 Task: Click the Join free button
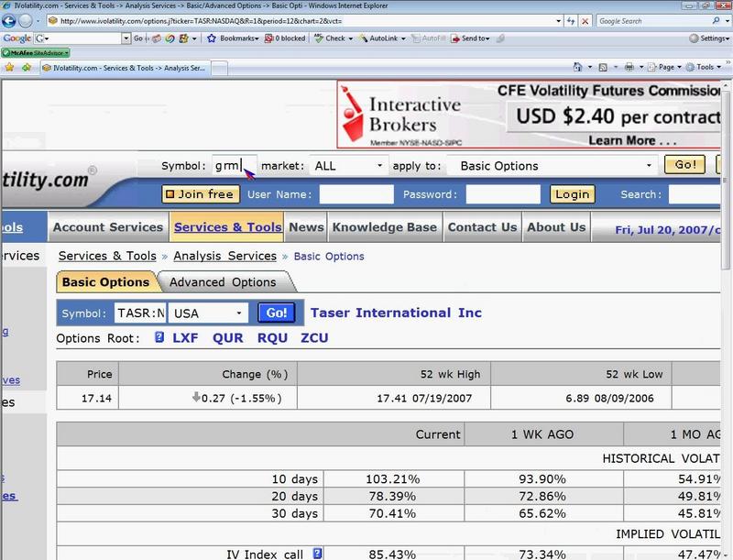[x=201, y=194]
